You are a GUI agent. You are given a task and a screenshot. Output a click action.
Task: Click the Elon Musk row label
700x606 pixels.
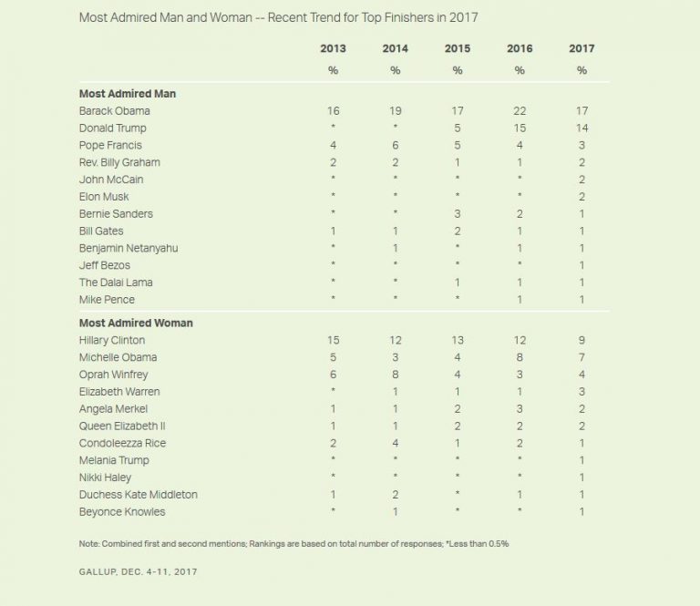104,196
